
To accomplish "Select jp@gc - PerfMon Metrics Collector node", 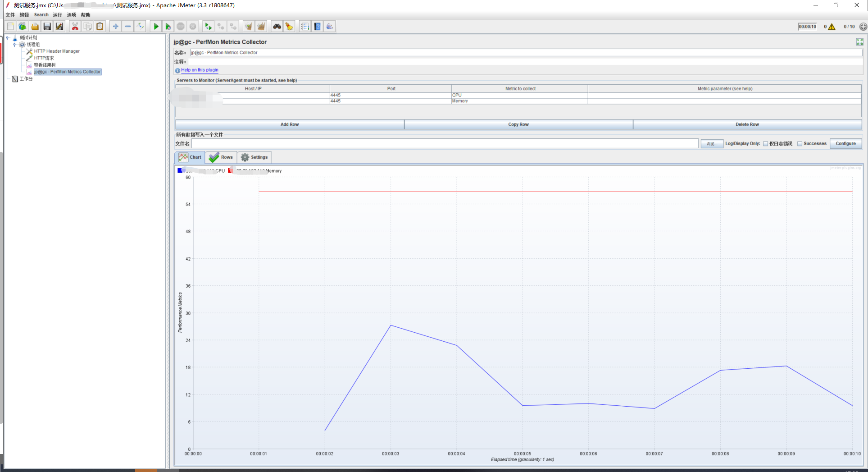I will pos(68,72).
